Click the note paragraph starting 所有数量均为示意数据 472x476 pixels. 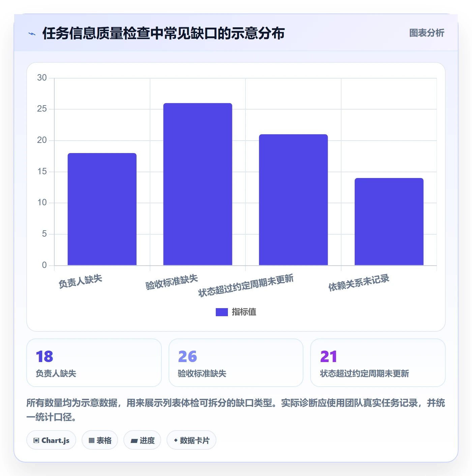(236, 410)
